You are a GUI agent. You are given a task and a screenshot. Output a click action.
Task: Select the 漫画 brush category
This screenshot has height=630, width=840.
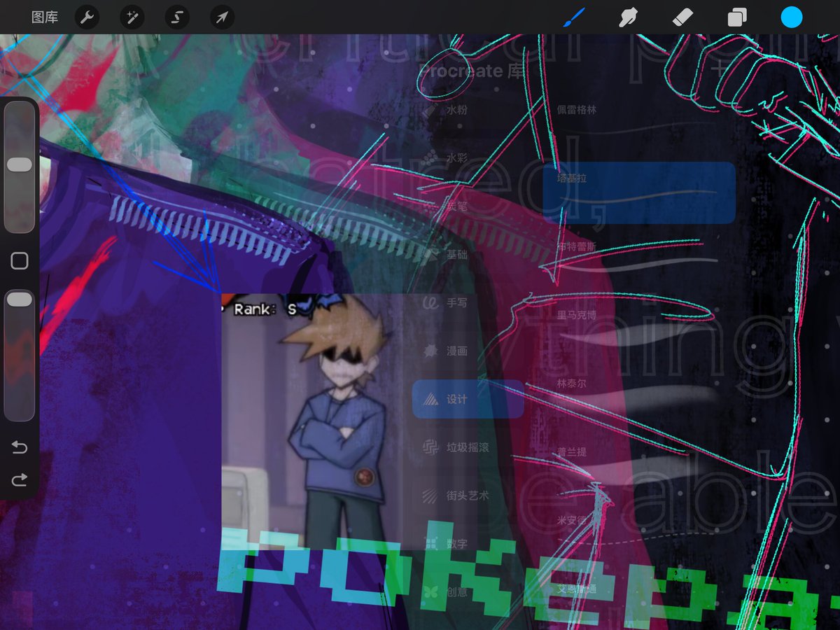click(x=468, y=351)
